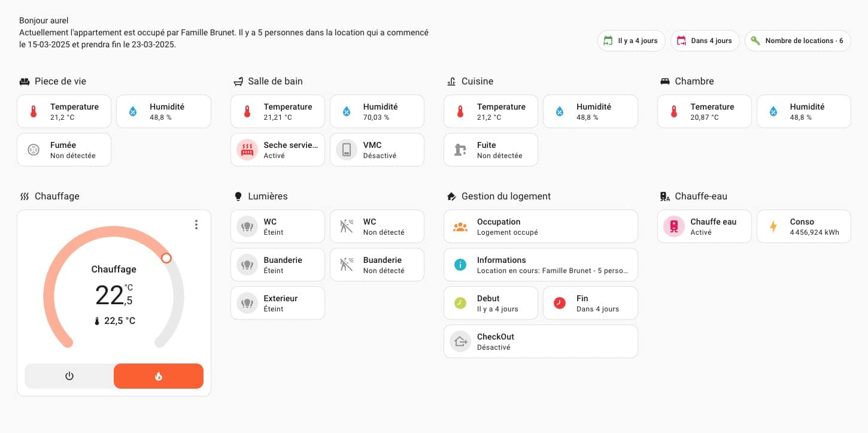Viewport: 868px width, 433px height.
Task: Turn heating off with the power button
Action: 69,376
